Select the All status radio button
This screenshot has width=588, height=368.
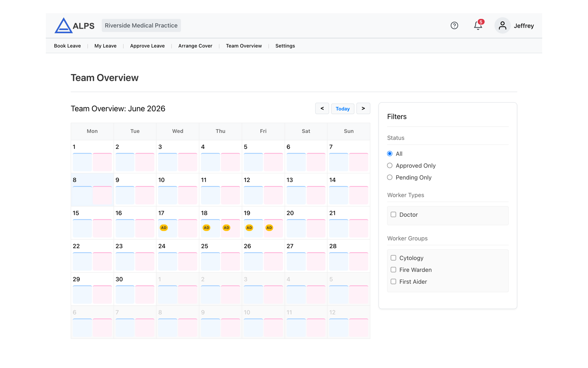[x=390, y=154]
